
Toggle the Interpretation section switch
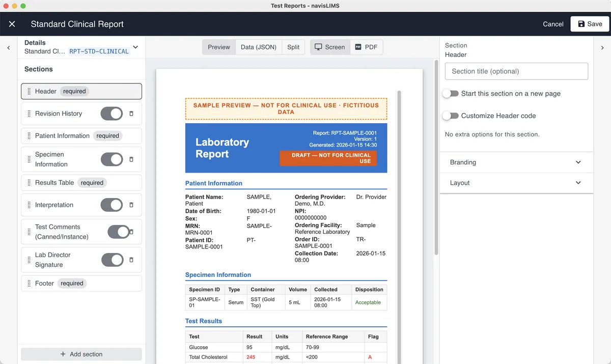pos(112,205)
